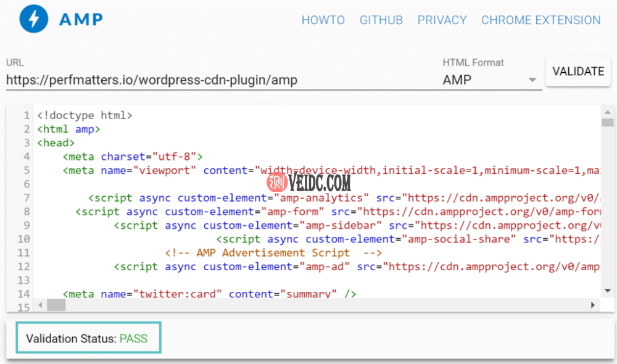Viewport: 617px width, 364px height.
Task: Click the vertical scrollbar thumb
Action: click(608, 122)
